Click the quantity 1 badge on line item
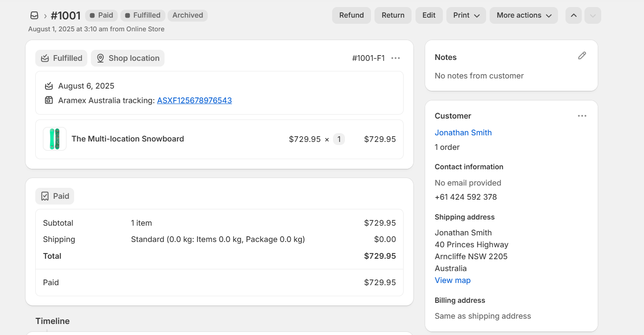 (339, 139)
